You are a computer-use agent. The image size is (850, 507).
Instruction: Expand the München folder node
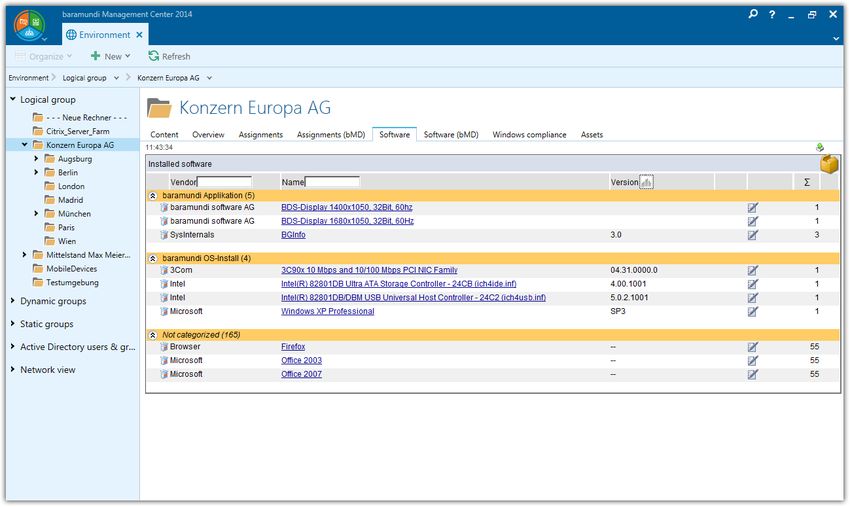tap(36, 213)
